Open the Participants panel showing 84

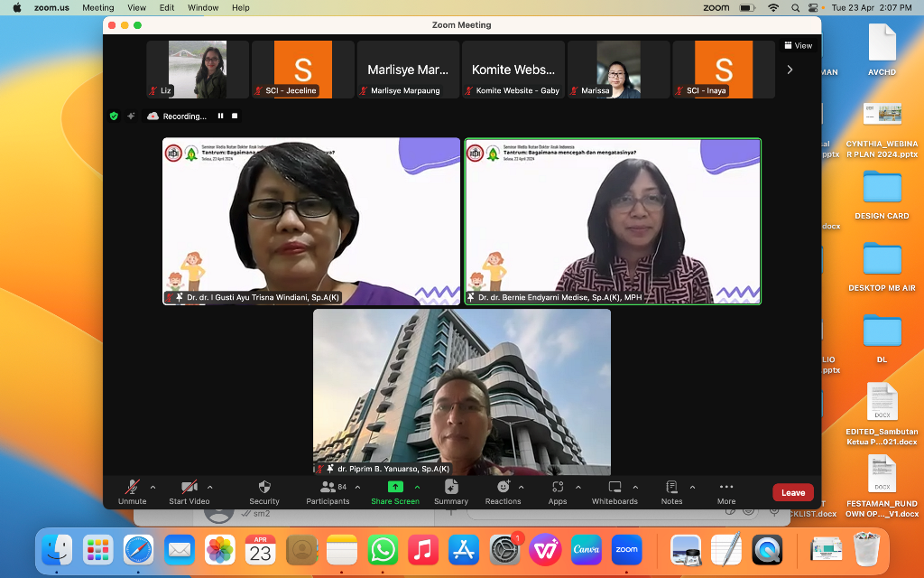(328, 492)
